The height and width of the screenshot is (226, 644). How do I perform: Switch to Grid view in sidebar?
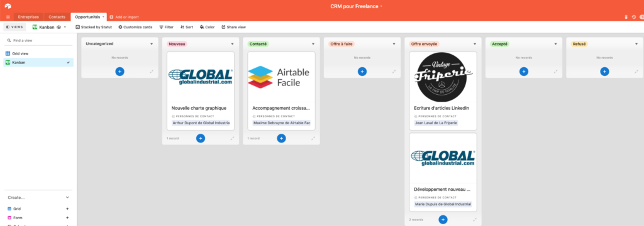pos(38,53)
